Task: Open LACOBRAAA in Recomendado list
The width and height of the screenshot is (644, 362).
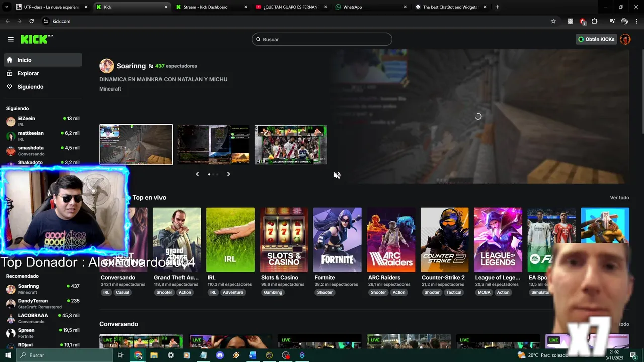Action: click(x=43, y=318)
